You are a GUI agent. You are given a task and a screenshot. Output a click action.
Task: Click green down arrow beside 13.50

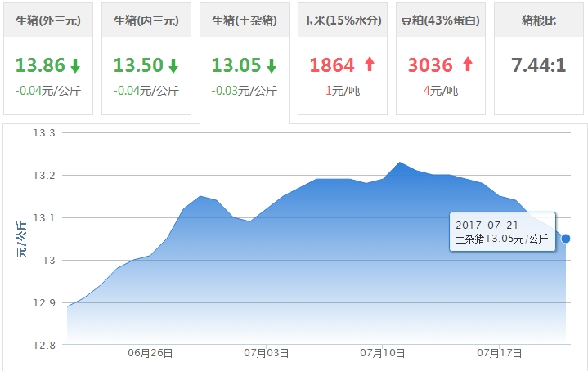click(x=173, y=65)
